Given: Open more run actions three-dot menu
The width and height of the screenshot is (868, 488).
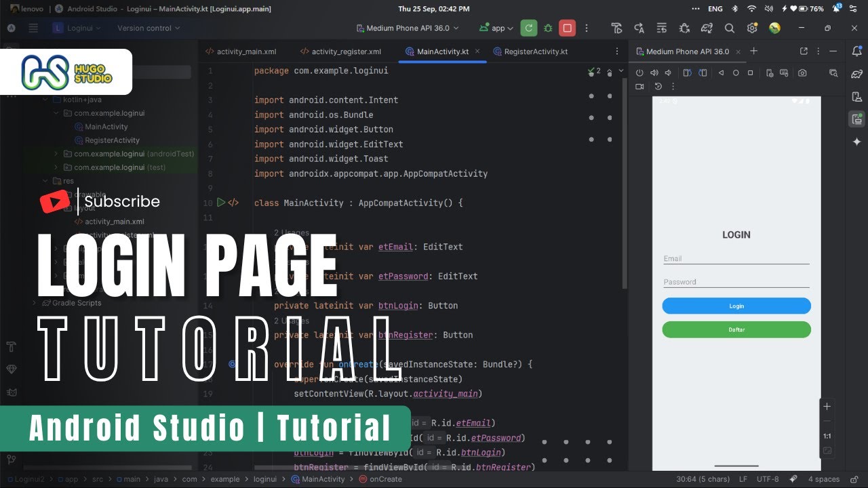Looking at the screenshot, I should (x=587, y=28).
